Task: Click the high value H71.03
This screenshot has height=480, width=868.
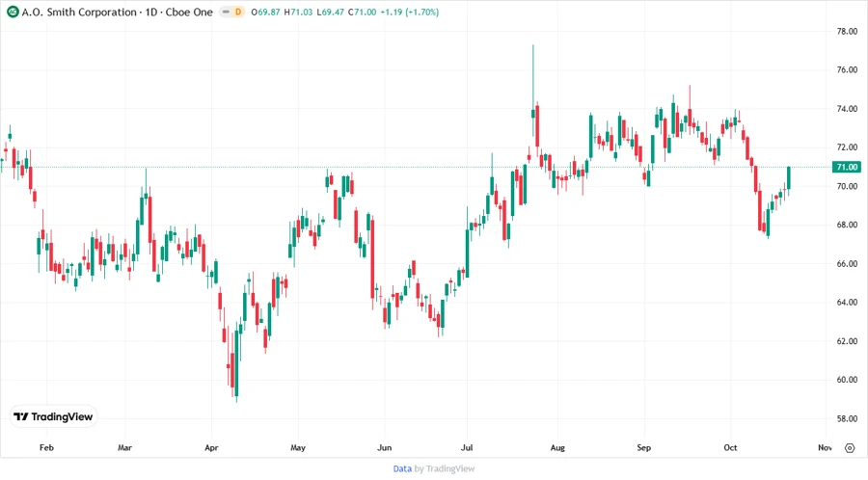Action: [298, 13]
